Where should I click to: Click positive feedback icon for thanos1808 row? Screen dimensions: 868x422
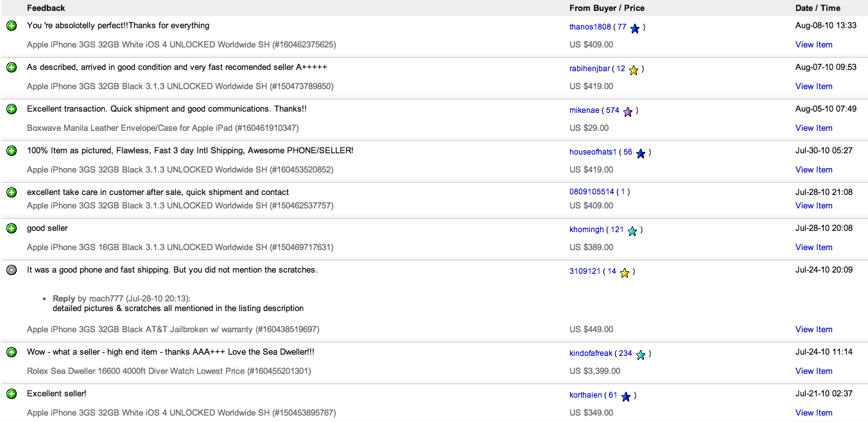point(12,26)
